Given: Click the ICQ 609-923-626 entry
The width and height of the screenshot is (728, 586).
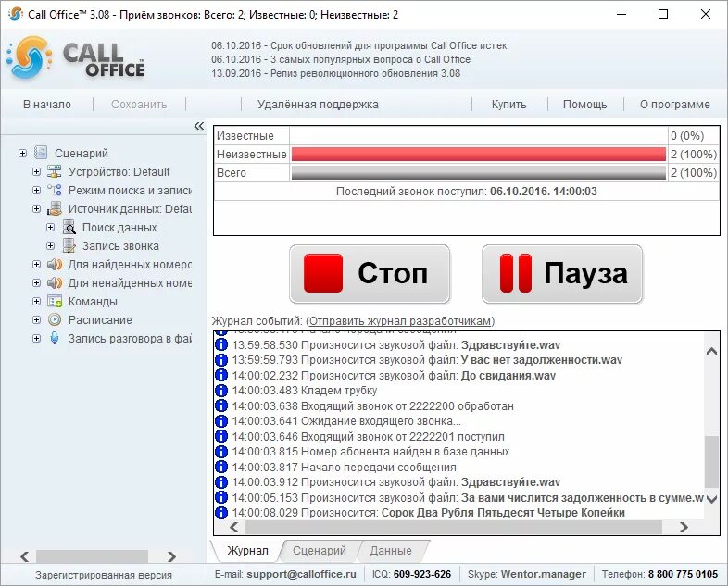Looking at the screenshot, I should pos(411,574).
